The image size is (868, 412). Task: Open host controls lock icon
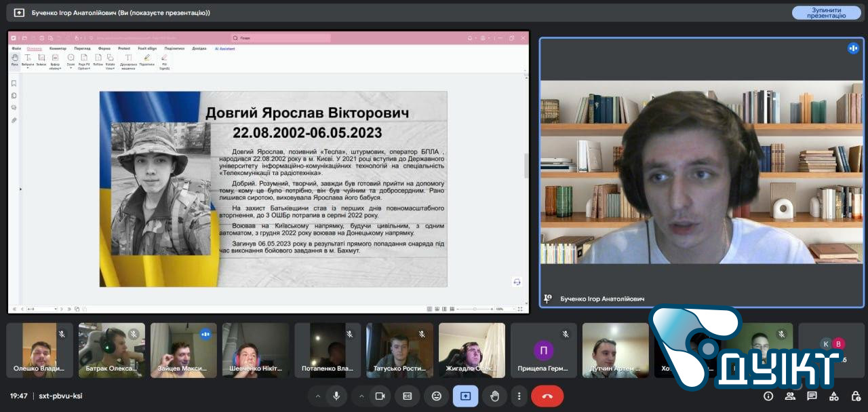(x=855, y=396)
